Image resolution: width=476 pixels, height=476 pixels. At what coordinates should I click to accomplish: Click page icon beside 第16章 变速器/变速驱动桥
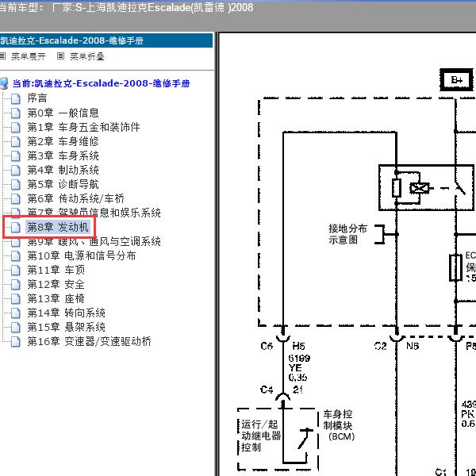16,341
